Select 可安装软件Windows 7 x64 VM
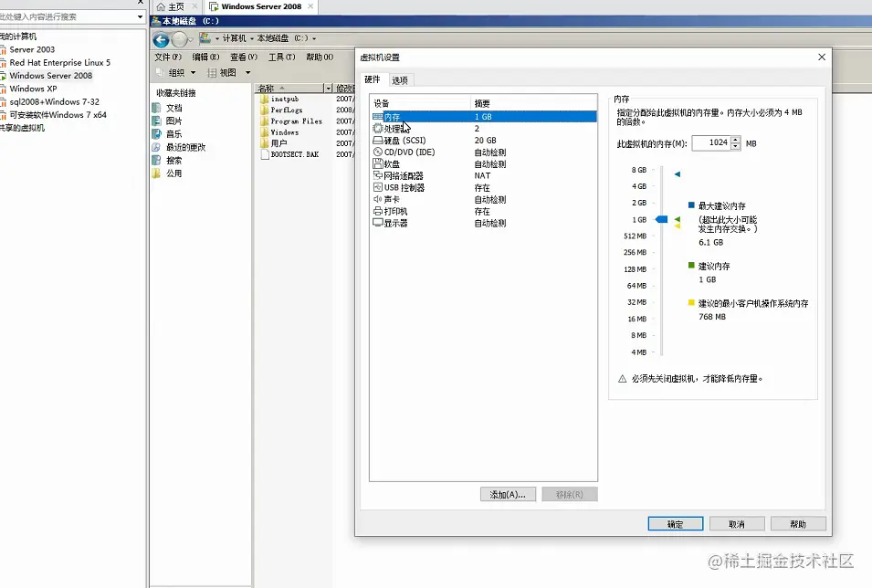This screenshot has width=872, height=588. click(x=58, y=115)
